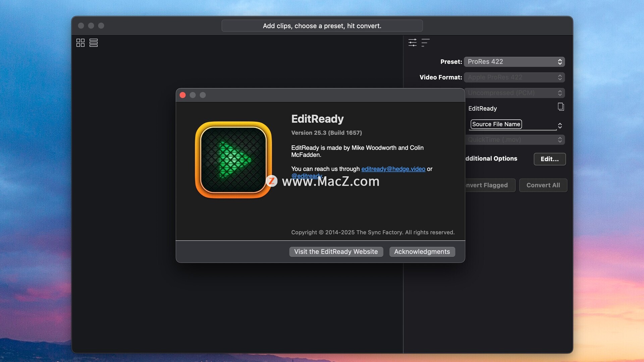Click the EditReady heading in About window

(x=317, y=119)
